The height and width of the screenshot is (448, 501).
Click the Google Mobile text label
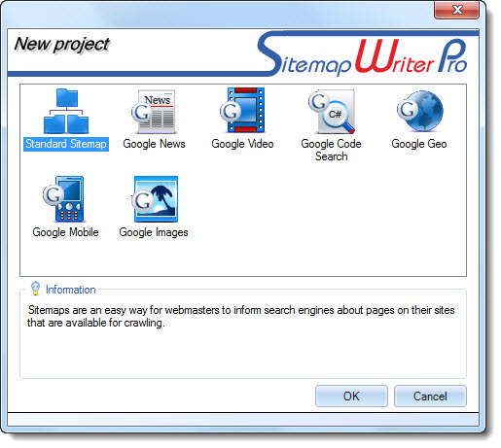click(65, 232)
